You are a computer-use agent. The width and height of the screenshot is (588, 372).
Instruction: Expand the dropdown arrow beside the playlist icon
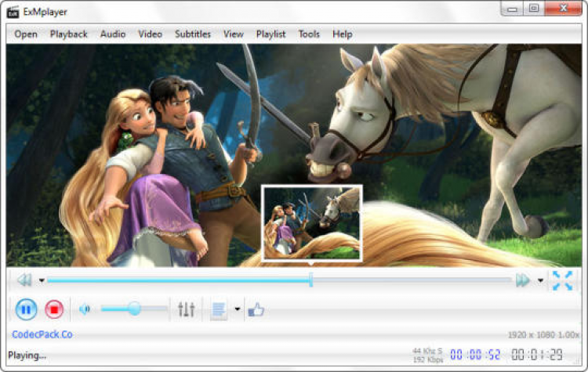tap(238, 309)
